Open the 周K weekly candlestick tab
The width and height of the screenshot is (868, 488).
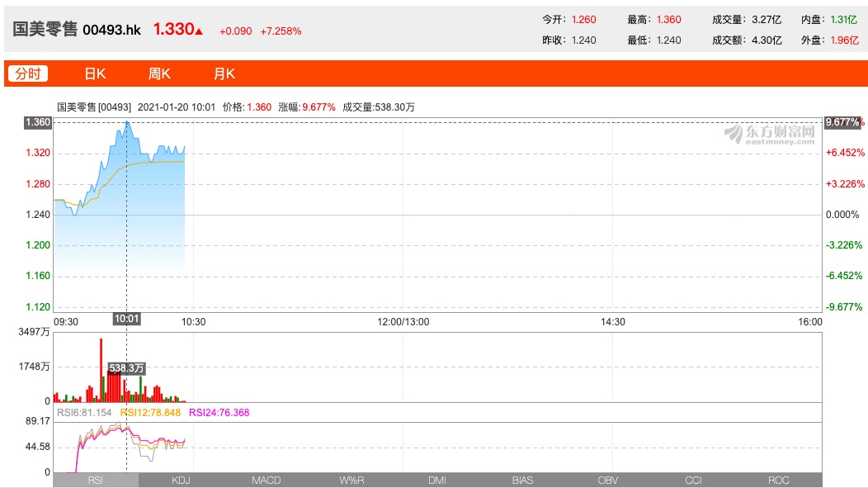(159, 73)
